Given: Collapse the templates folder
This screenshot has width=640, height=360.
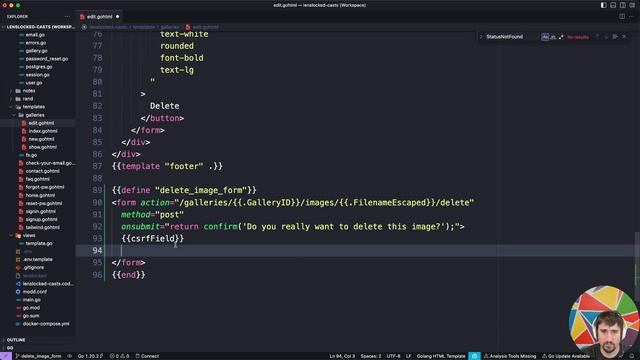Looking at the screenshot, I should click(x=33, y=107).
